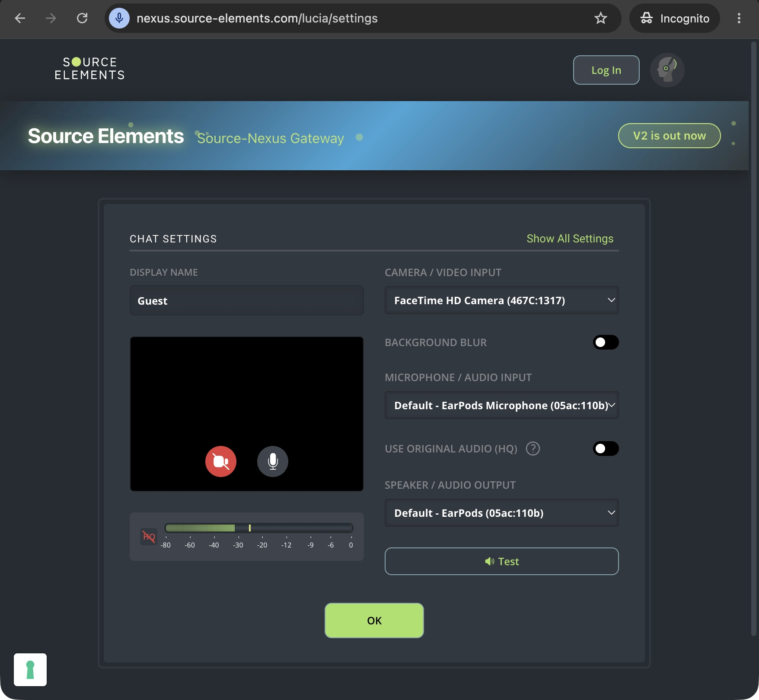Open the V2 is out now link

tap(669, 136)
